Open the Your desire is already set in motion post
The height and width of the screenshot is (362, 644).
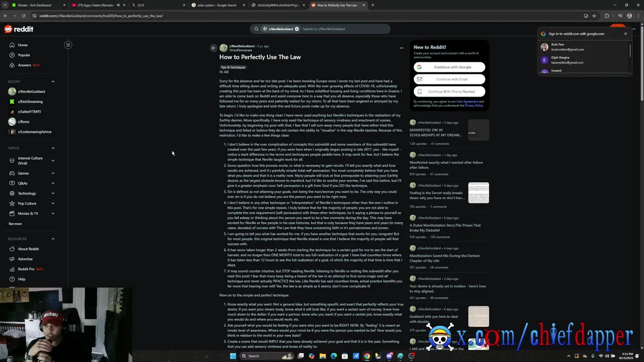(x=447, y=289)
